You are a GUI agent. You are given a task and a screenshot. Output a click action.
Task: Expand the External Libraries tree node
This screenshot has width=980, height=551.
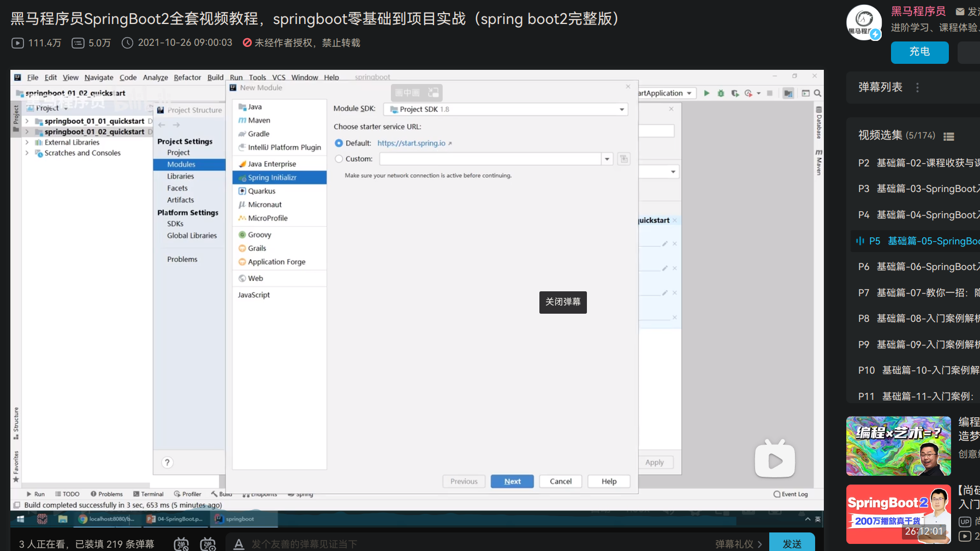click(27, 142)
